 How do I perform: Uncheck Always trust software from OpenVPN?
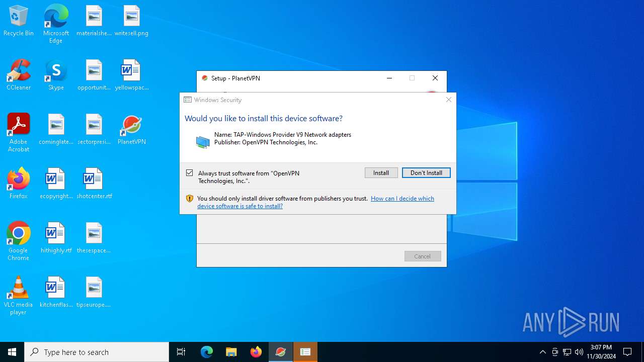190,173
